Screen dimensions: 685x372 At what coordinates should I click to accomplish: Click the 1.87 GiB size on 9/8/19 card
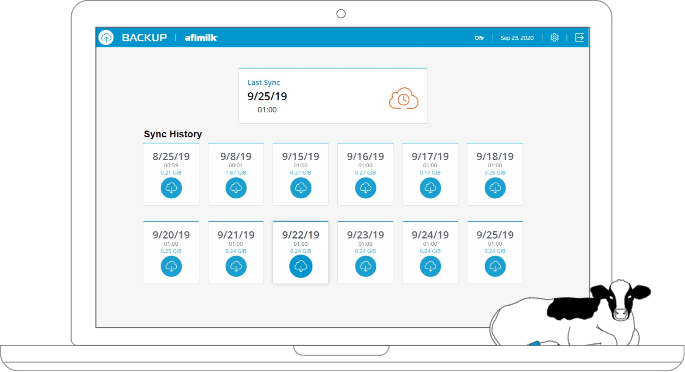[236, 173]
